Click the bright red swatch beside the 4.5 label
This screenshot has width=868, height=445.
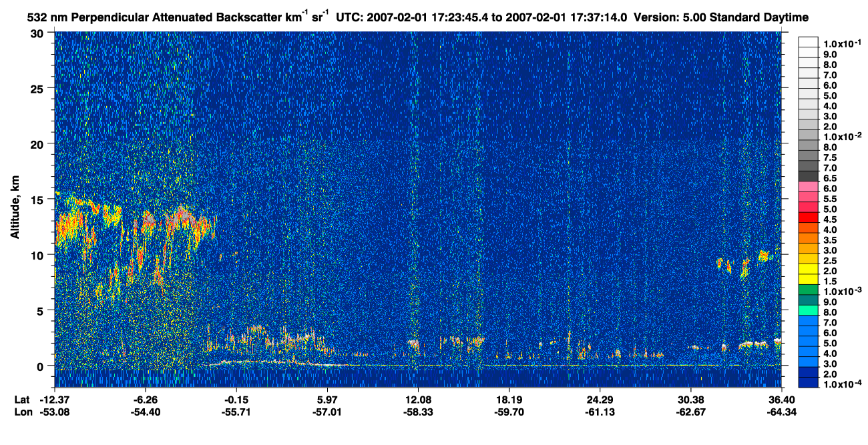[x=809, y=217]
